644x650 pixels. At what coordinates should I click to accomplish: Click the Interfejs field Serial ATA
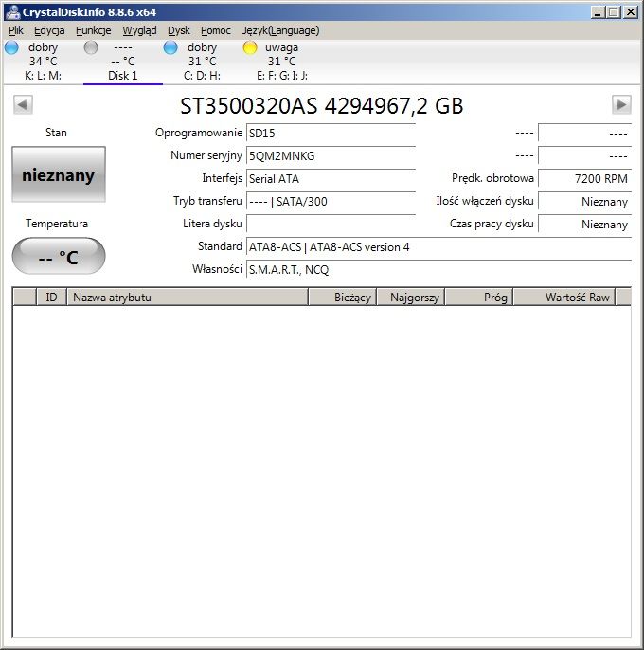[x=331, y=179]
